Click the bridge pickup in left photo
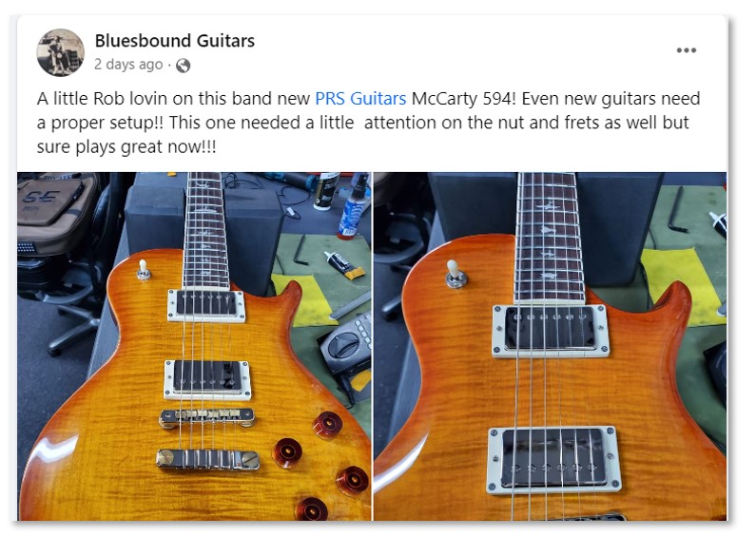Viewport: 756px width, 537px height. 207,379
